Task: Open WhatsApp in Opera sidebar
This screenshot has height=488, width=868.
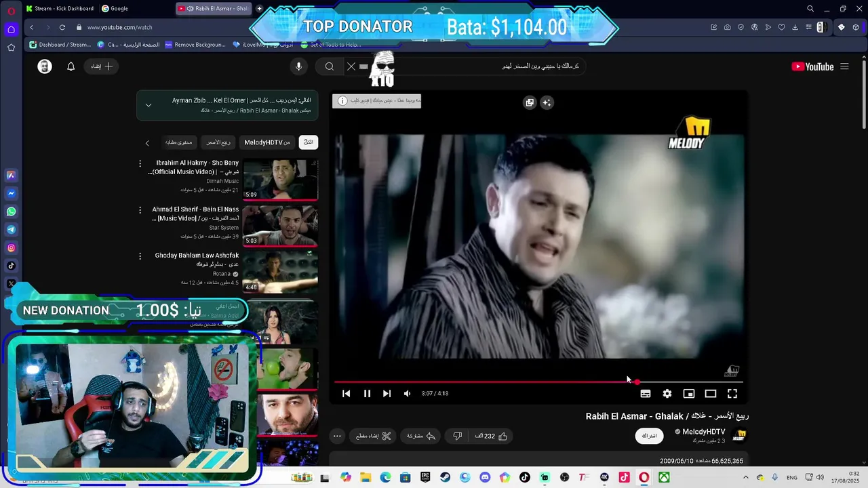Action: pyautogui.click(x=11, y=211)
